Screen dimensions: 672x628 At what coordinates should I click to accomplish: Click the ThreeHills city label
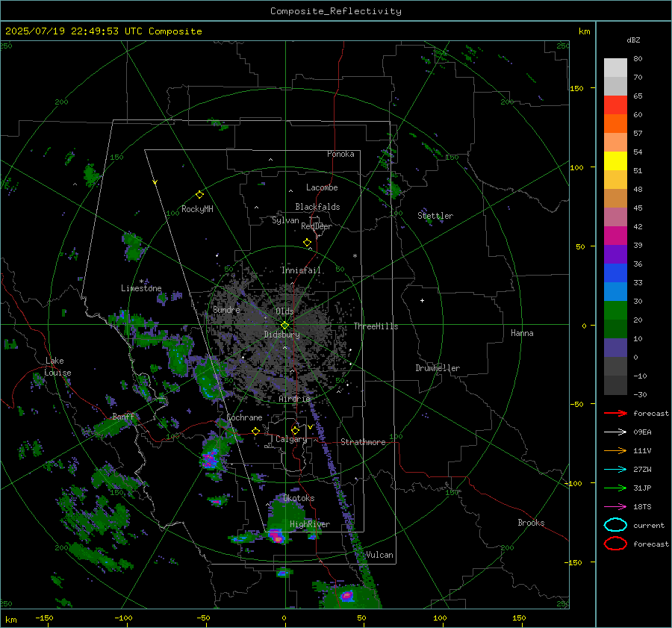coord(376,326)
